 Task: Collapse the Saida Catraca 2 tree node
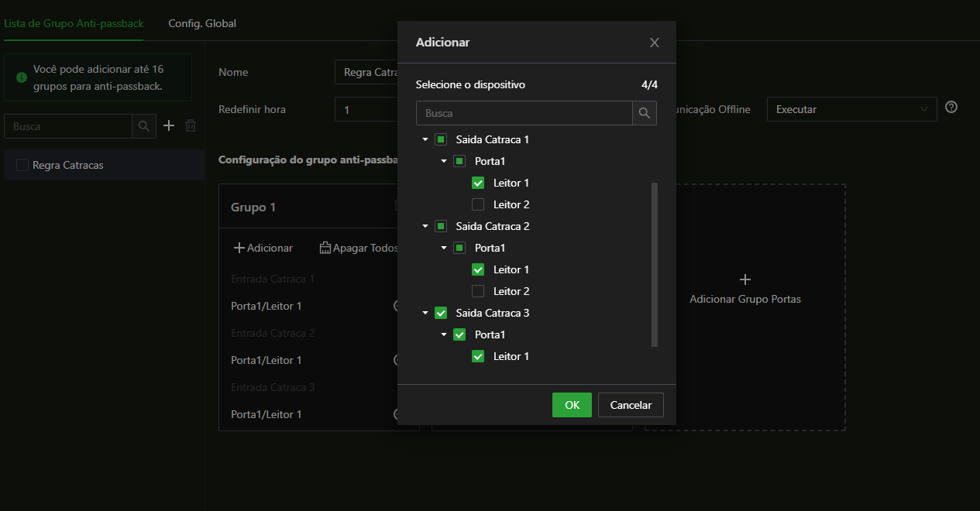pos(425,226)
